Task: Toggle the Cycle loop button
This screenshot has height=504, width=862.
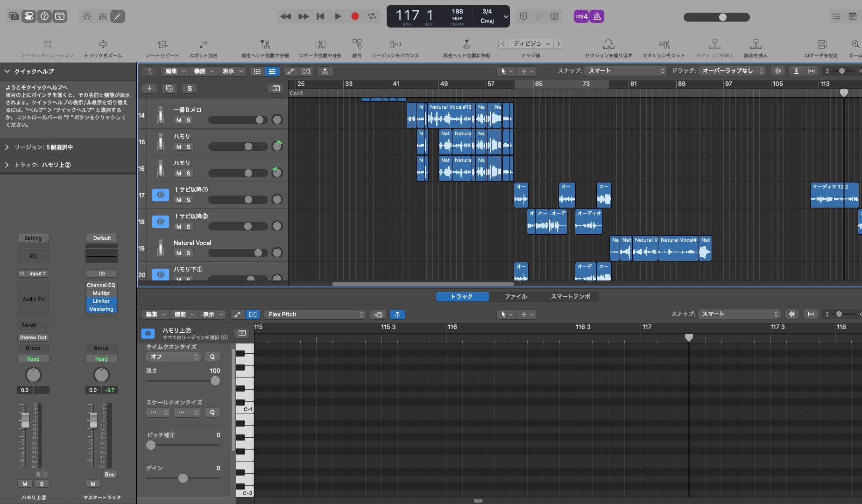Action: (372, 16)
